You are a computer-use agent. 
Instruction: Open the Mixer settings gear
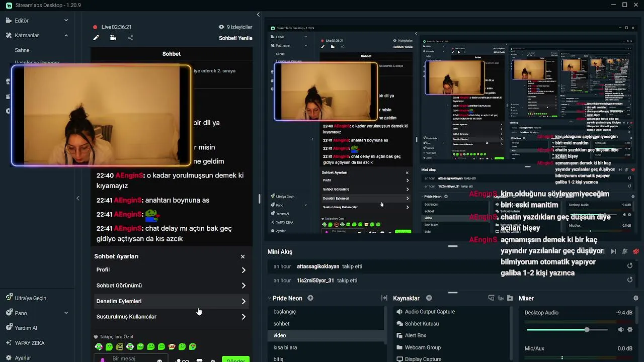point(636,298)
